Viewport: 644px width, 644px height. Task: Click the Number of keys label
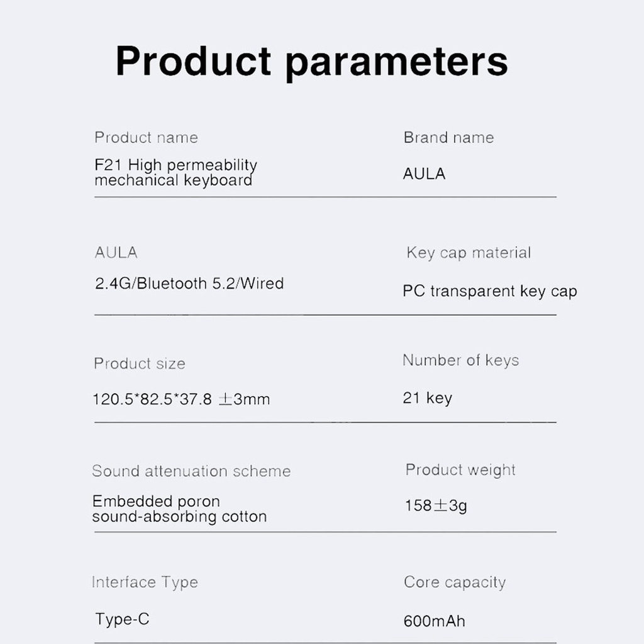461,360
